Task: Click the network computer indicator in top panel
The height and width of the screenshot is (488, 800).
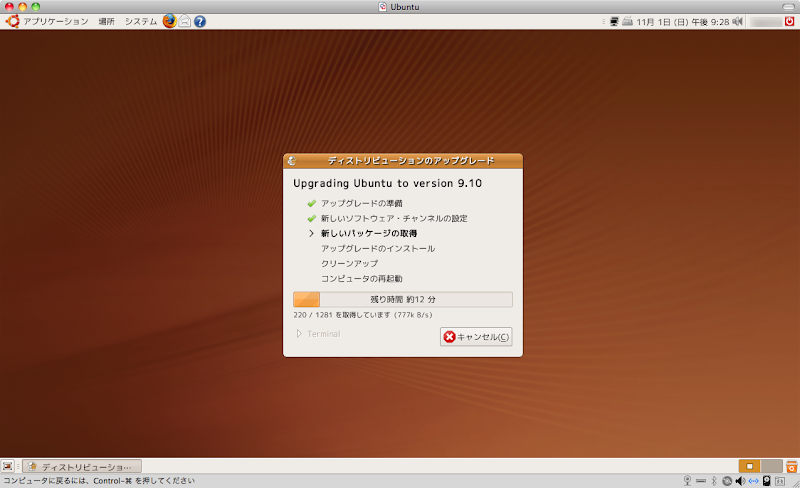Action: [614, 21]
